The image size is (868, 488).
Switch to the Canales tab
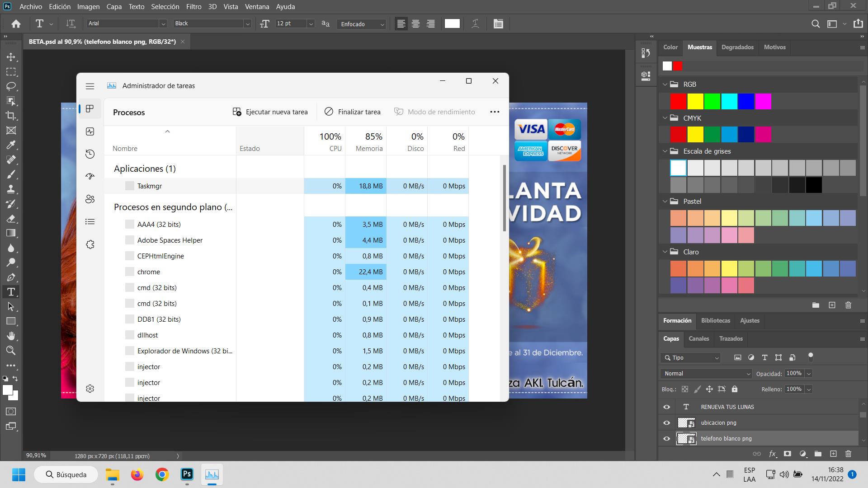pos(698,338)
